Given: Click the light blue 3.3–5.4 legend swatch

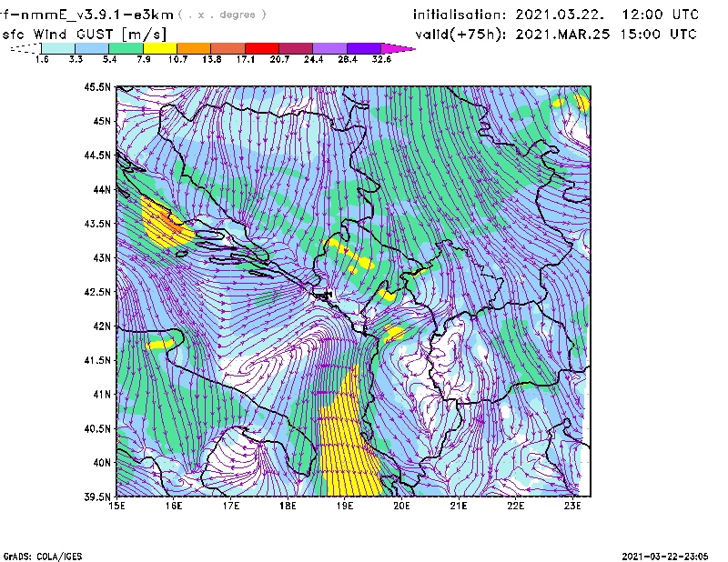Looking at the screenshot, I should point(92,48).
